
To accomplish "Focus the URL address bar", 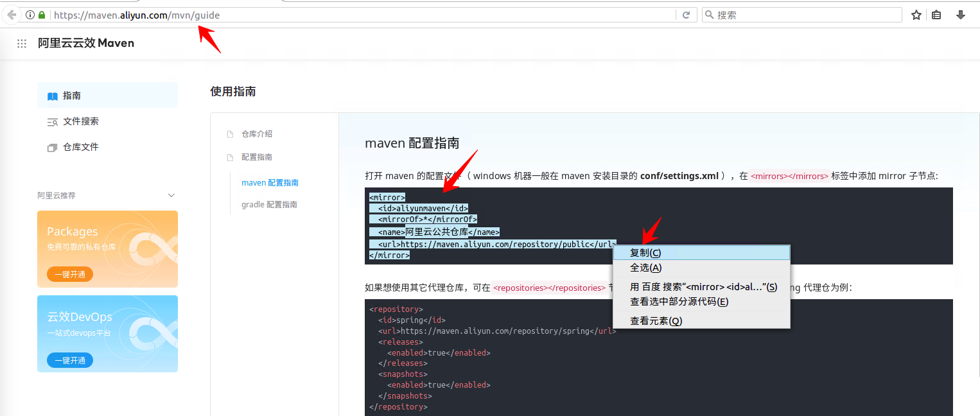I will (363, 15).
